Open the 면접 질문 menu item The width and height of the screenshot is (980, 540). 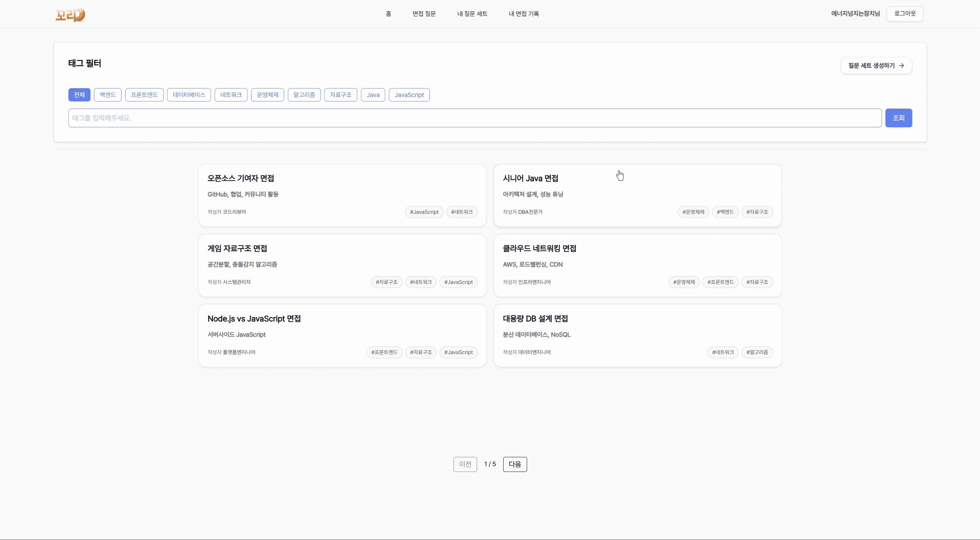[x=424, y=14]
